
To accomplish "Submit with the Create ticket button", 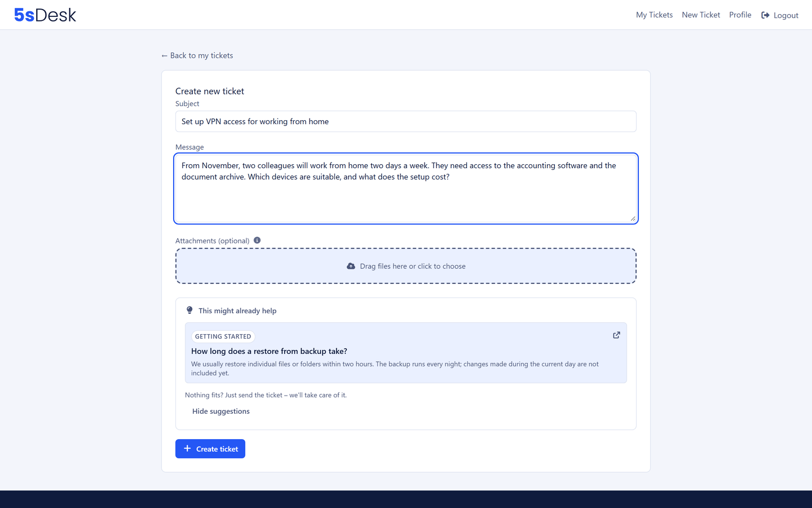I will 210,449.
